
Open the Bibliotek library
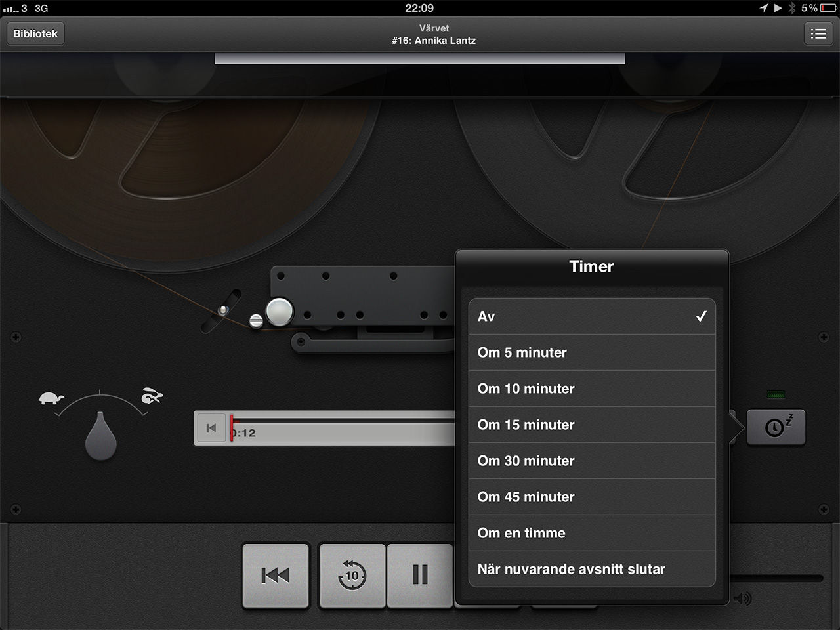pos(35,33)
